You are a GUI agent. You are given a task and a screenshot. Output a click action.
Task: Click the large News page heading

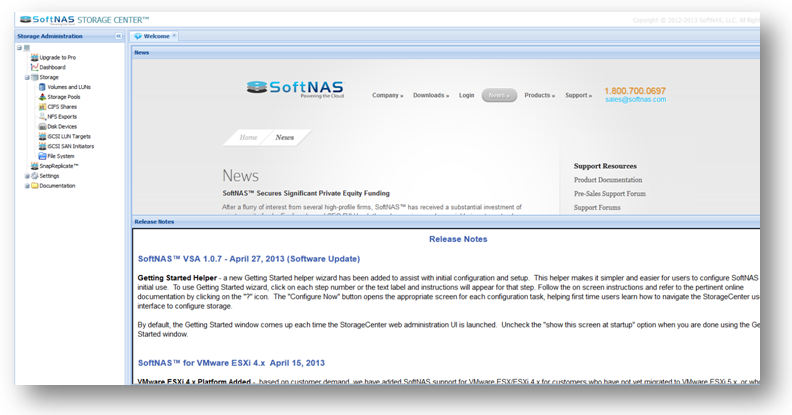pyautogui.click(x=240, y=176)
